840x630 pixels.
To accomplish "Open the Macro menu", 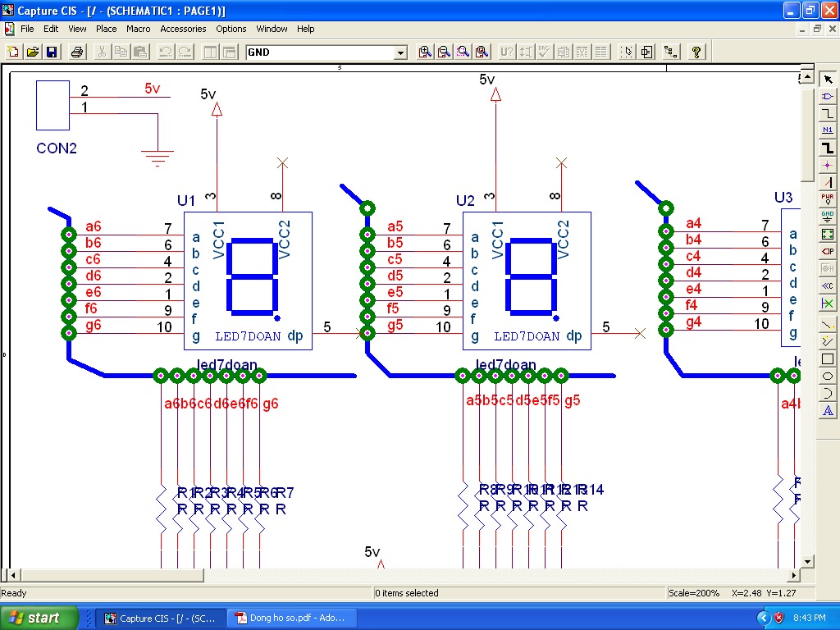I will [x=138, y=29].
